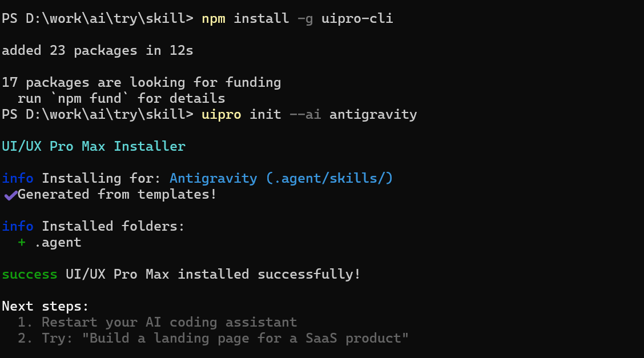Click the UI/UX Pro Max Installer heading
The width and height of the screenshot is (644, 358).
[x=94, y=147]
